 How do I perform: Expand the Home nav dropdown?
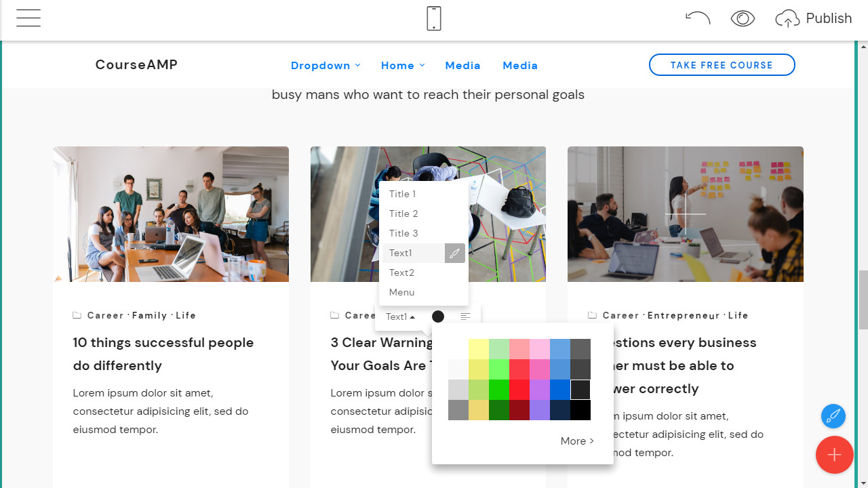pyautogui.click(x=403, y=65)
